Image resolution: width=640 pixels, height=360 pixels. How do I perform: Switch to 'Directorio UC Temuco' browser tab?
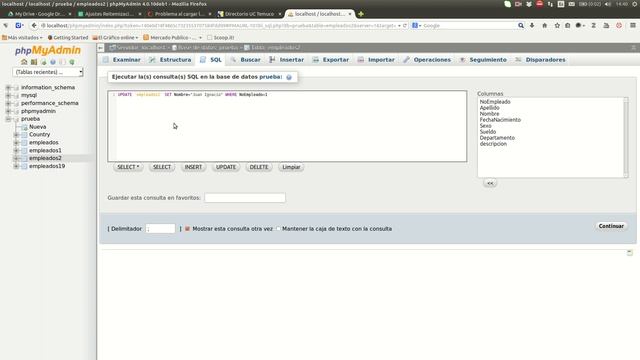[x=249, y=14]
